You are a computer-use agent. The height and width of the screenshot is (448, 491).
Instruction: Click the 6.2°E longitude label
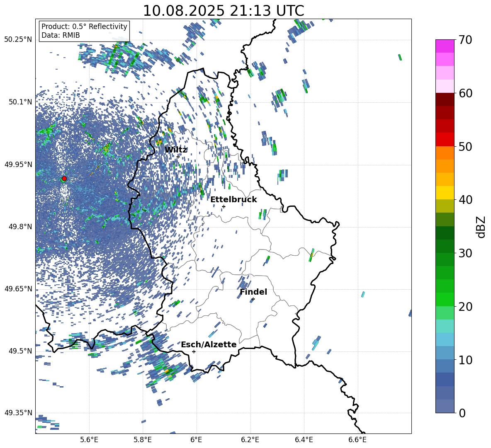pyautogui.click(x=250, y=440)
